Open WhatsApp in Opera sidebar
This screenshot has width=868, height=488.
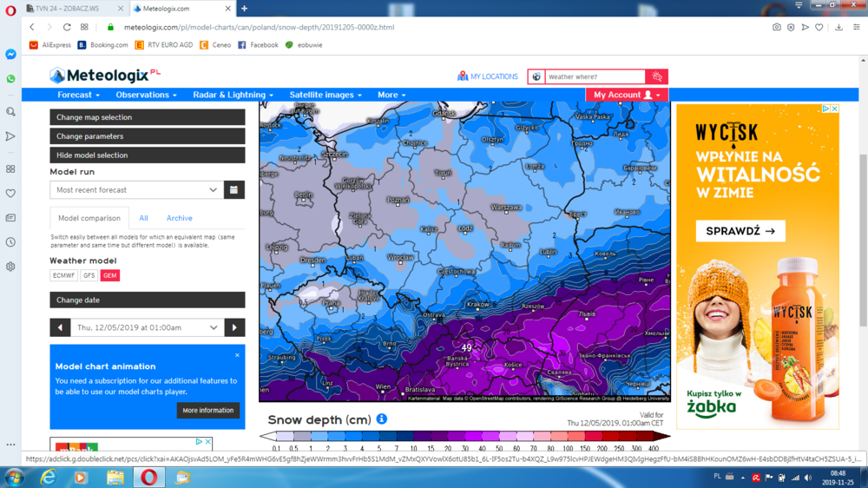tap(10, 79)
